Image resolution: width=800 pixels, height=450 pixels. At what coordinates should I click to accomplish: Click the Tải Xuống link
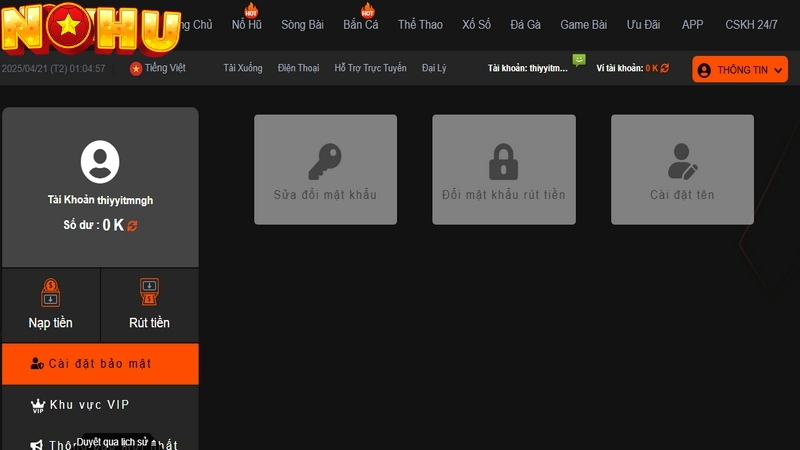click(242, 68)
